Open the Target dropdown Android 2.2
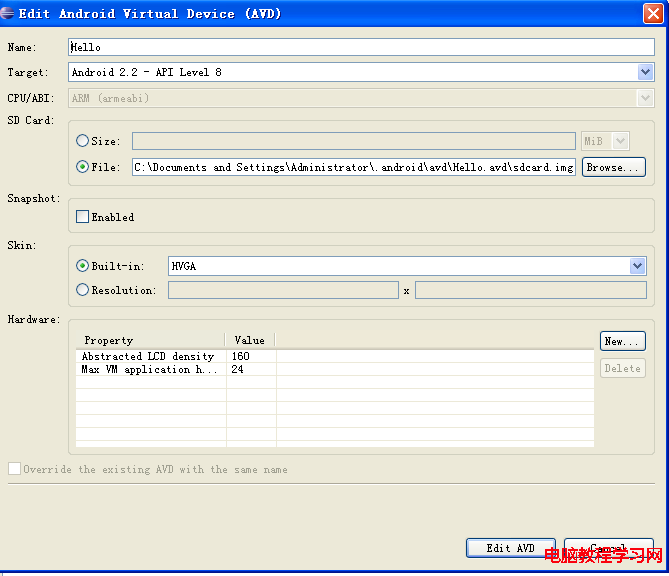 coord(361,72)
